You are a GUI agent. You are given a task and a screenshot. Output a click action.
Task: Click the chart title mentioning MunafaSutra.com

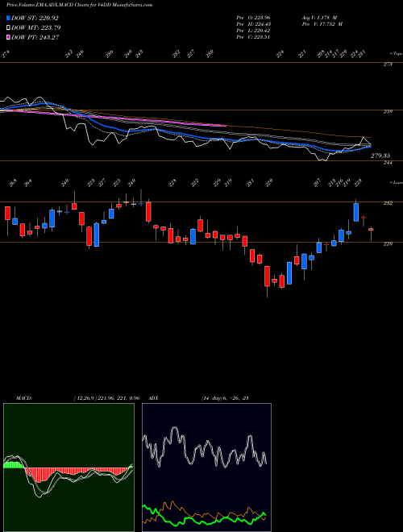(x=79, y=5)
